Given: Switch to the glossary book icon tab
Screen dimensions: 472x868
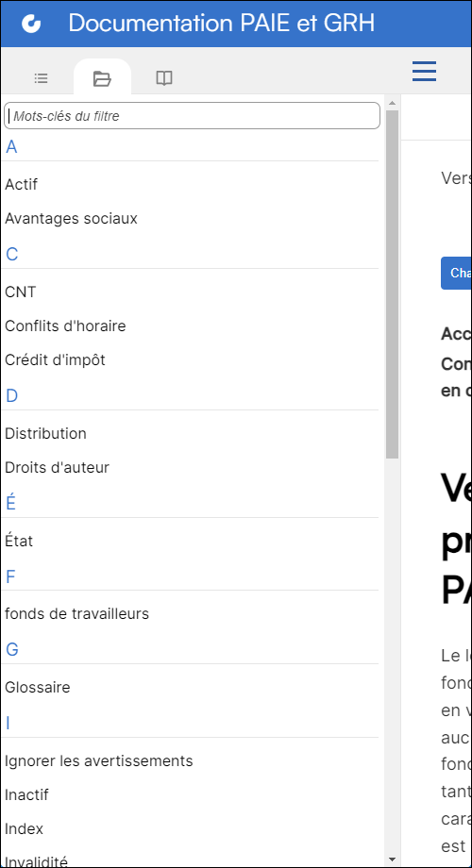Looking at the screenshot, I should point(164,78).
